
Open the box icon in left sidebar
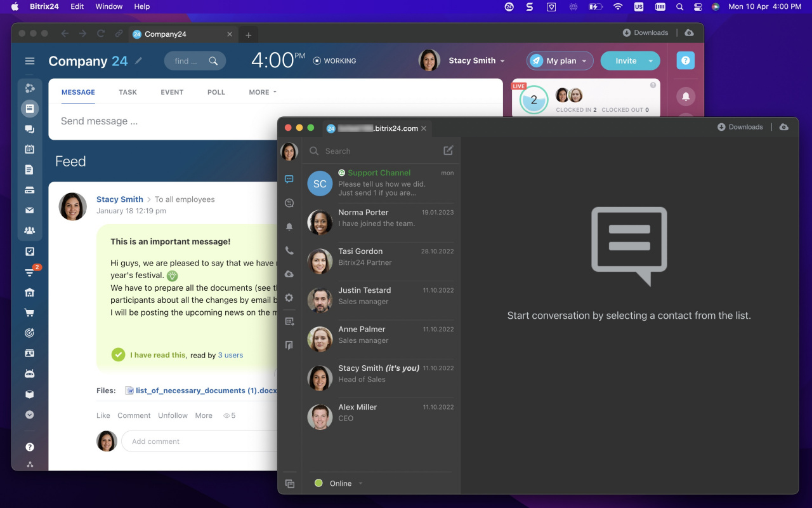coord(30,394)
